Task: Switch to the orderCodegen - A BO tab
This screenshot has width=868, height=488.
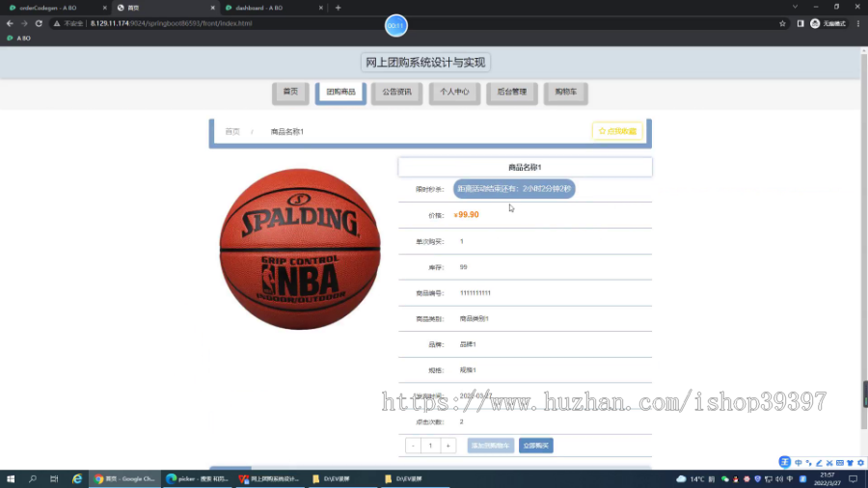Action: [x=55, y=8]
